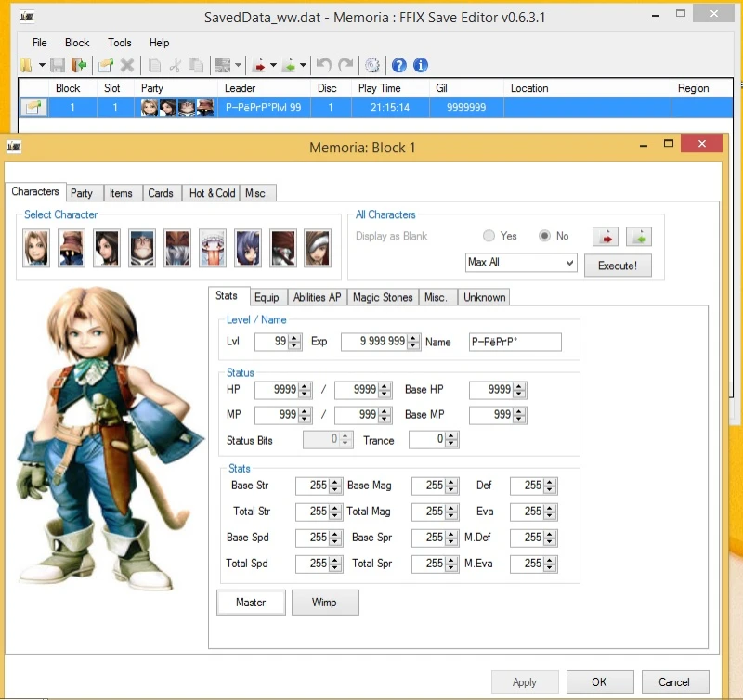Viewport: 743px width, 700px height.
Task: Select Zidane's portrait in Select Character
Action: (x=36, y=248)
